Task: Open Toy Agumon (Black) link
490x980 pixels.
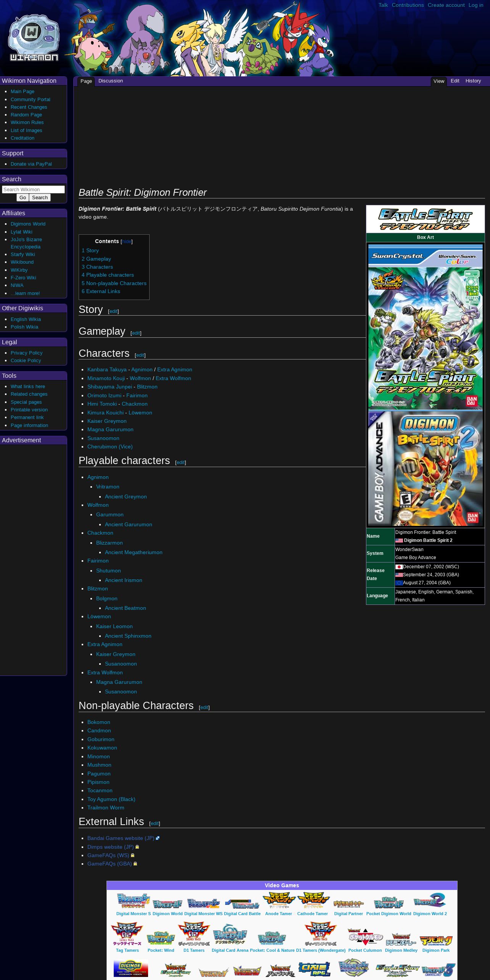Action: [x=111, y=799]
